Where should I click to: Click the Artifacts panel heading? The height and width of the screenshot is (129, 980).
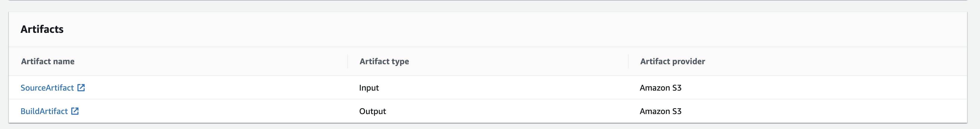[42, 29]
